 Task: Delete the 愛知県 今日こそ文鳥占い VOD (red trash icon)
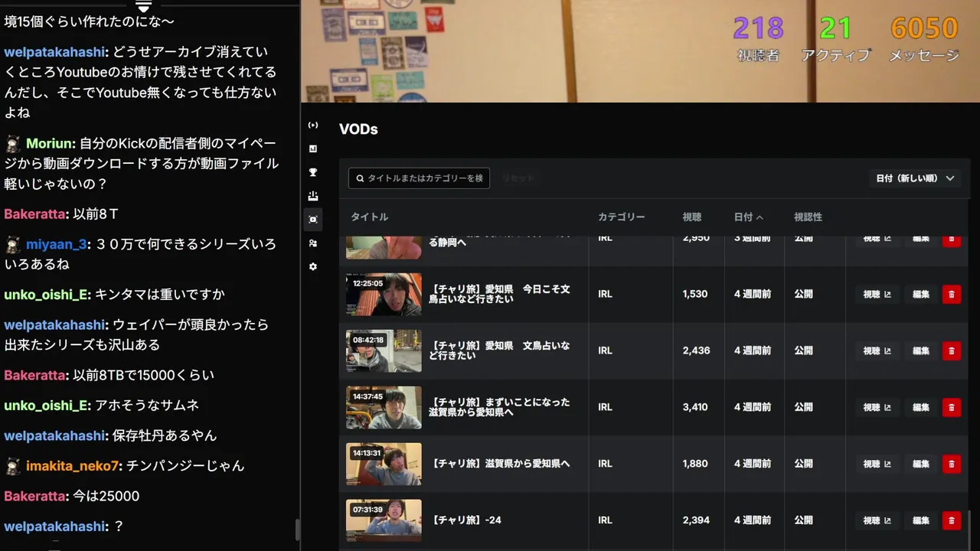952,294
